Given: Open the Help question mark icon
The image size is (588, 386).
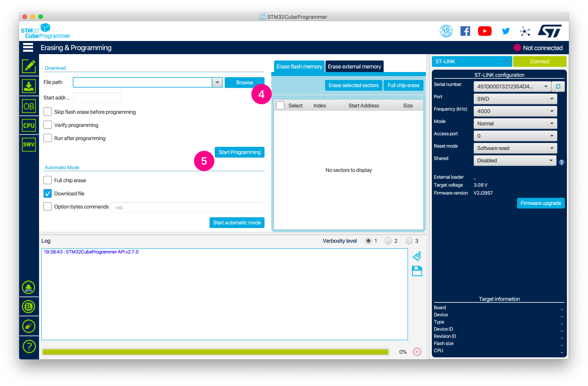Looking at the screenshot, I should tap(29, 346).
